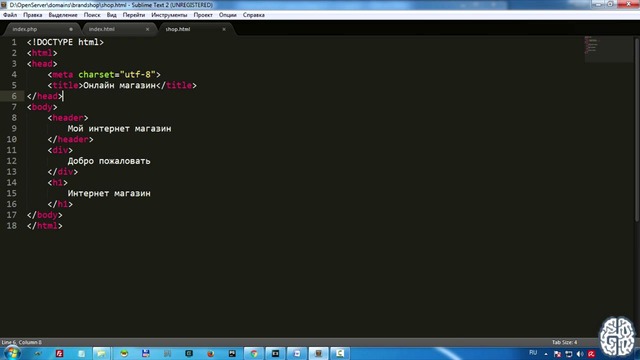Open the Инструменты menu
This screenshot has height=360, width=640.
(169, 15)
